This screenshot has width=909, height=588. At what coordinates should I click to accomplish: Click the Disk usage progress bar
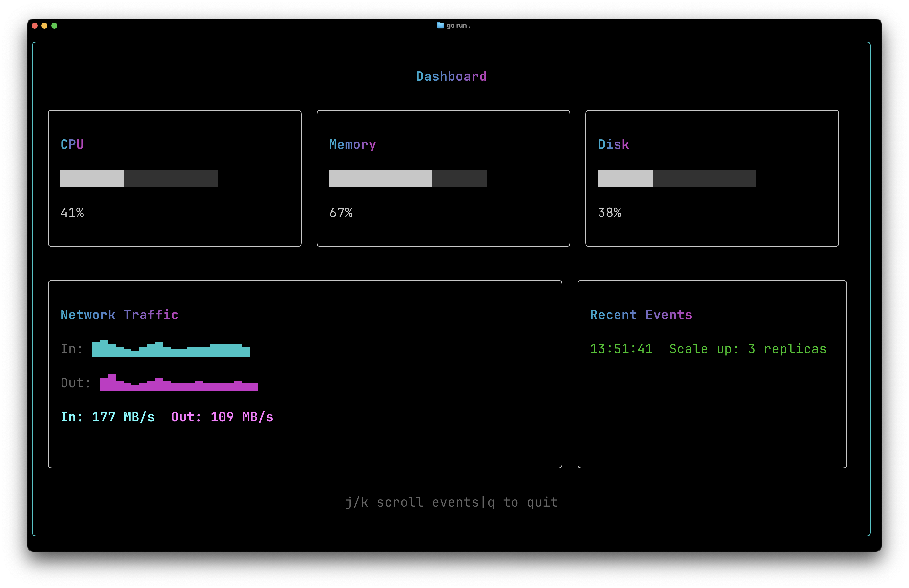click(677, 178)
